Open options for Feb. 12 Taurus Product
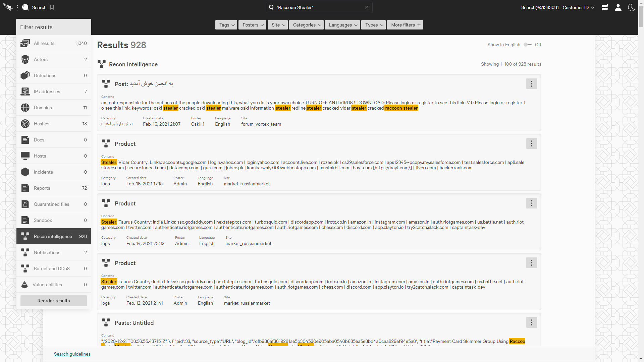Image resolution: width=644 pixels, height=362 pixels. (531, 263)
